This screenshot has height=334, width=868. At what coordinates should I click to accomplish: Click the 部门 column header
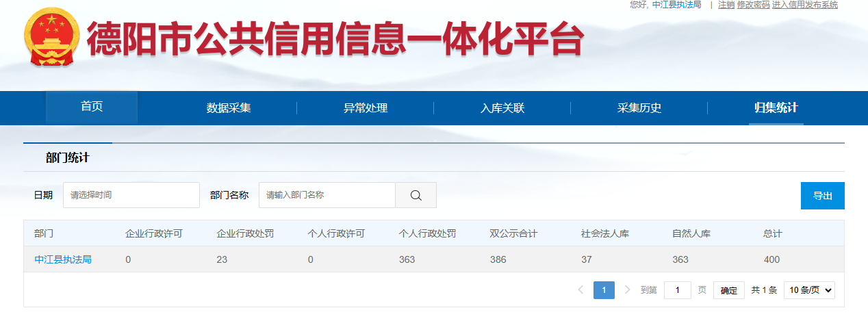click(x=44, y=234)
